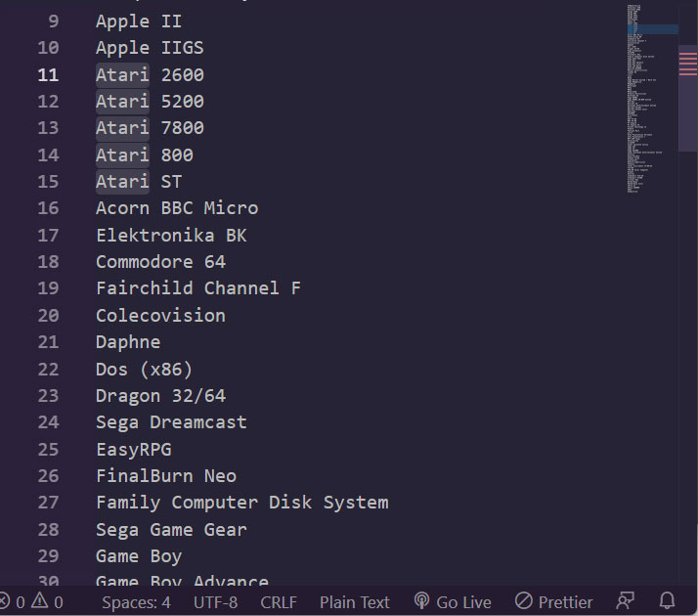Click the Acorn BBC Micro line
The width and height of the screenshot is (698, 616).
177,208
